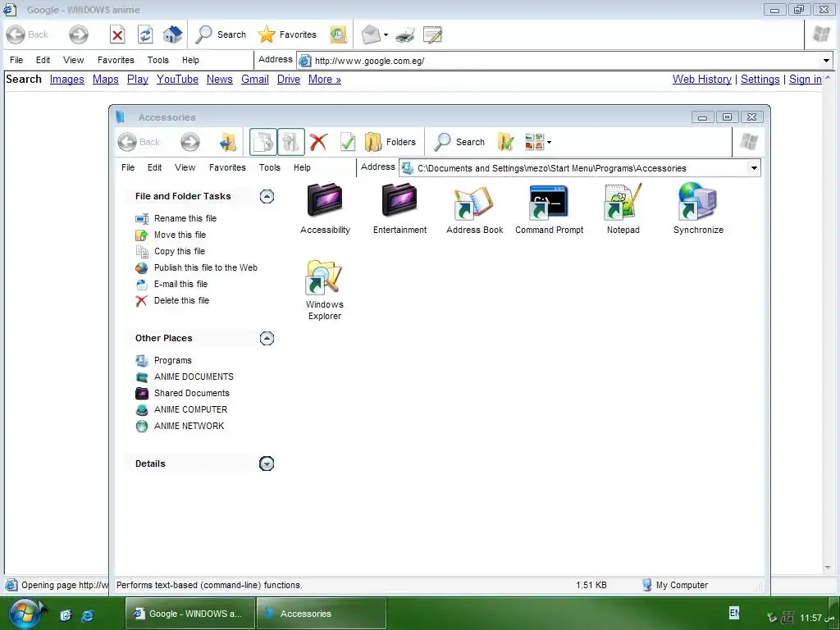Open the browser address bar dropdown
The image size is (840, 630).
coord(826,61)
